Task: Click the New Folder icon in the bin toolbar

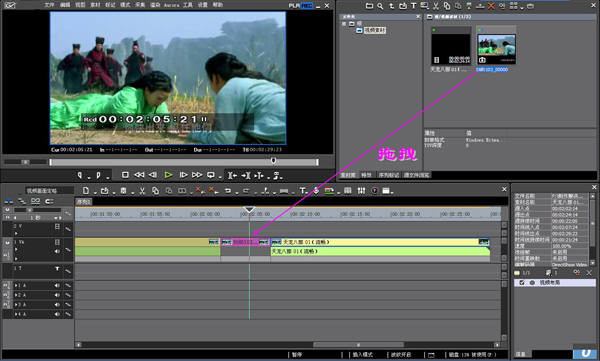Action: point(369,6)
